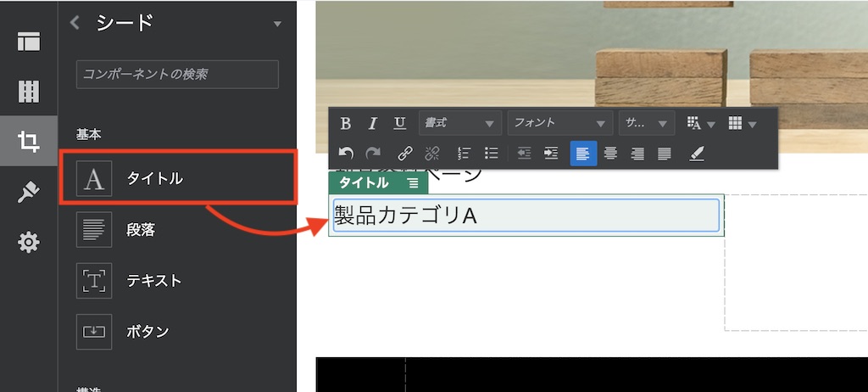Open the text color picker icon
This screenshot has width=868, height=392.
[x=701, y=123]
